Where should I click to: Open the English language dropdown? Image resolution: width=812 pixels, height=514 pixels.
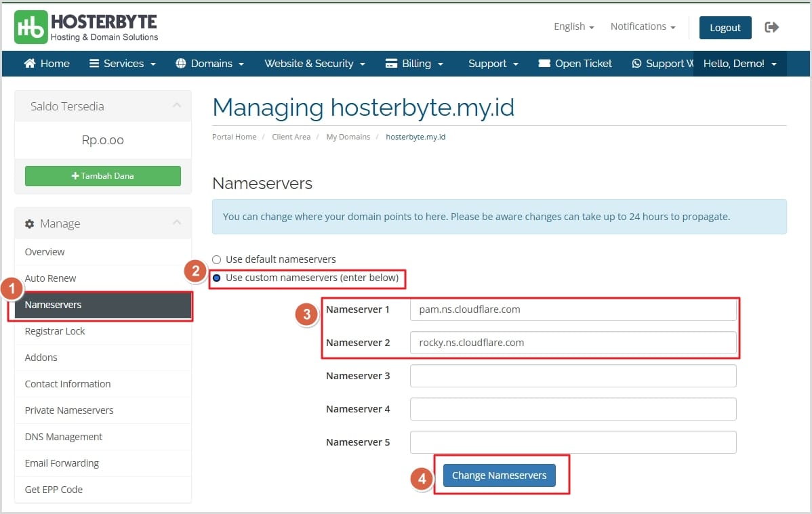point(573,26)
